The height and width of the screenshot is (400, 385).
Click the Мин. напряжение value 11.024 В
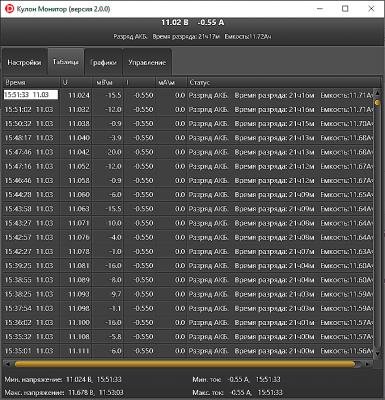click(79, 380)
